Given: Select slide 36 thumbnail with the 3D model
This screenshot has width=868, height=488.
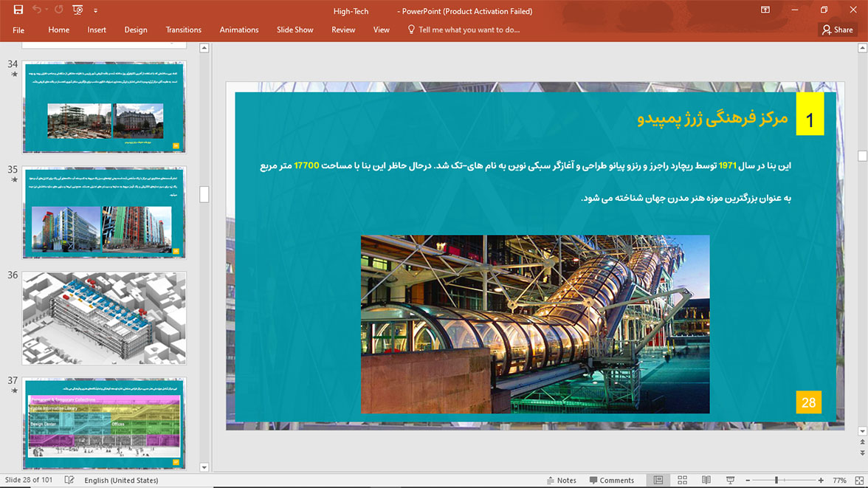Looking at the screenshot, I should (x=104, y=318).
